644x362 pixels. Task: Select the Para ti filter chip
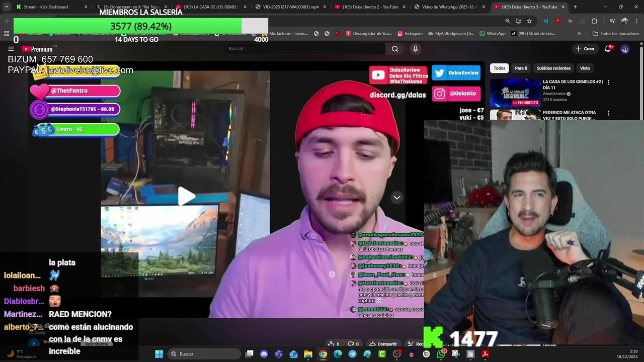521,68
